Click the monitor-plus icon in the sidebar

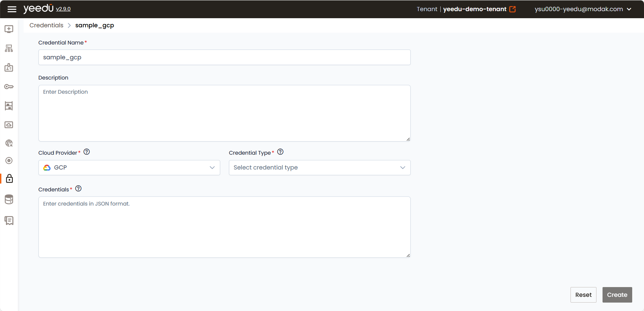point(9,29)
